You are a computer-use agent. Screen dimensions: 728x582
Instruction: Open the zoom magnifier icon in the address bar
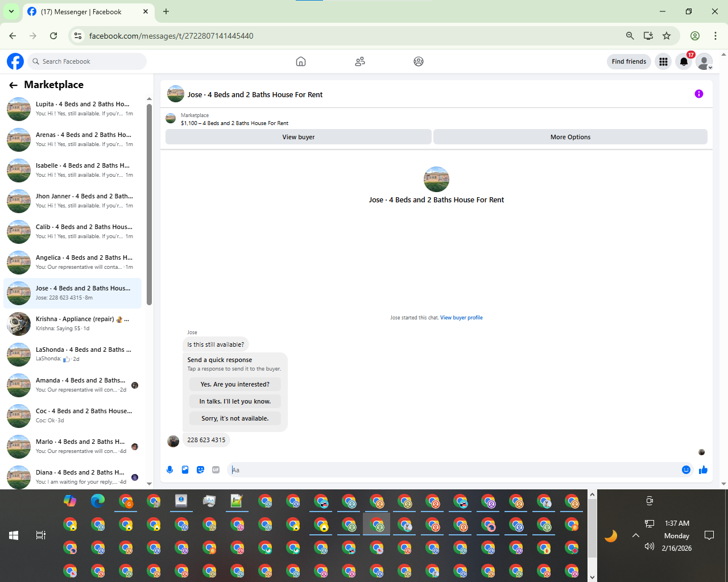click(630, 36)
